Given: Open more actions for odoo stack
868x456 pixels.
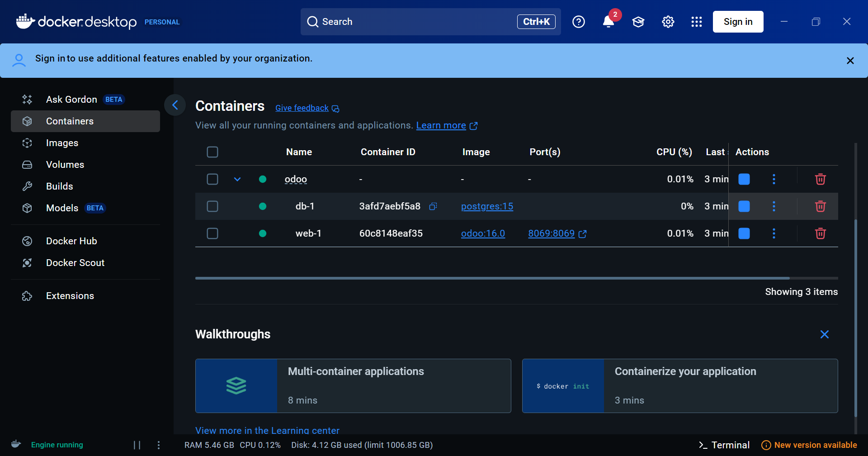Looking at the screenshot, I should [774, 179].
